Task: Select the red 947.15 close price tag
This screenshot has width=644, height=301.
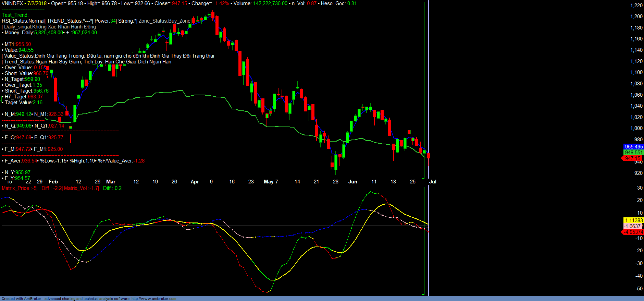Action: click(x=632, y=158)
